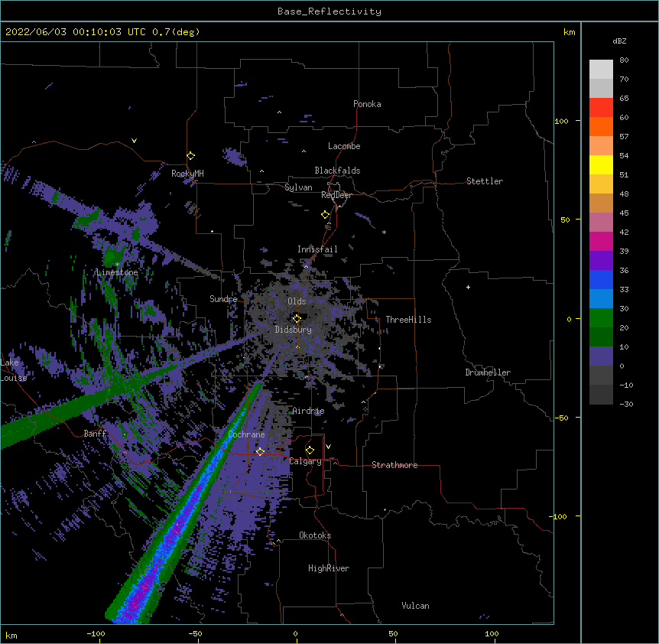659x644 pixels.
Task: Click the yellow V marker northwest of RockyMH
Action: (x=134, y=141)
